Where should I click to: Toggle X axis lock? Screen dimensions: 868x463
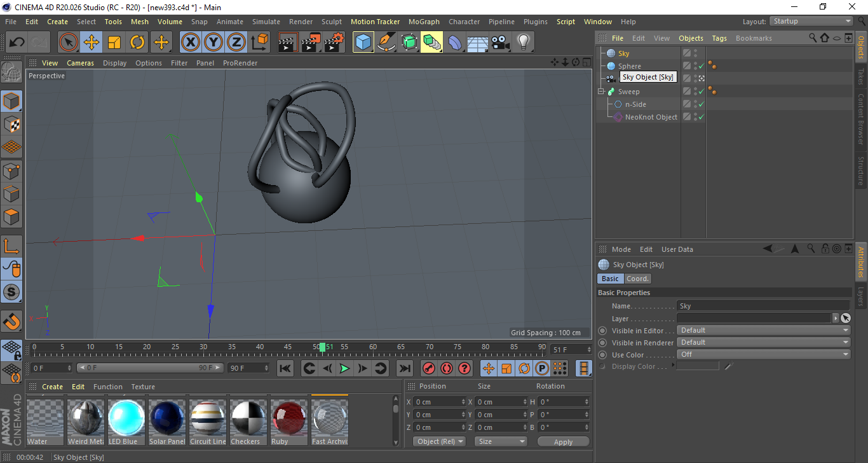(x=190, y=43)
